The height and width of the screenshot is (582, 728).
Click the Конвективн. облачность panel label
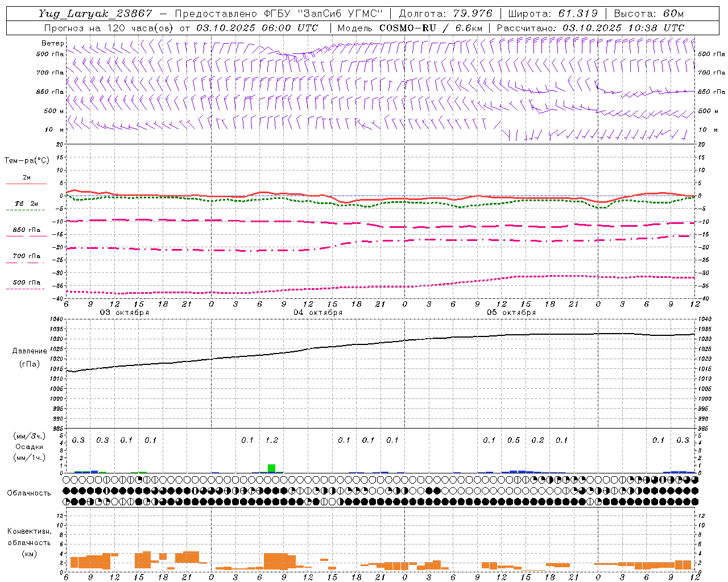pyautogui.click(x=29, y=537)
